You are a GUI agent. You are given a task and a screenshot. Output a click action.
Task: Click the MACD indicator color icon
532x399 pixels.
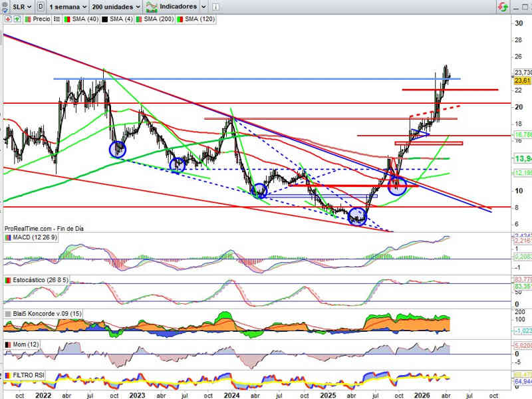[8, 237]
